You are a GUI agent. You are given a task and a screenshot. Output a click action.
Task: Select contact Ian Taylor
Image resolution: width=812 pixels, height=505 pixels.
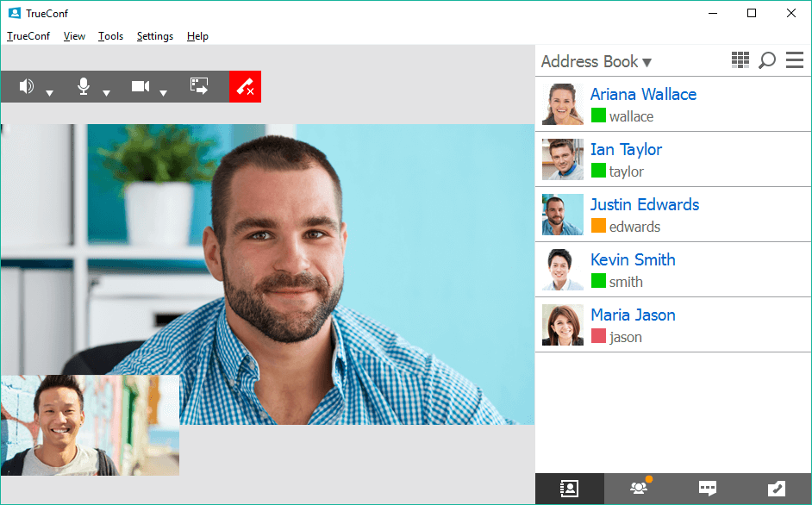click(x=673, y=159)
